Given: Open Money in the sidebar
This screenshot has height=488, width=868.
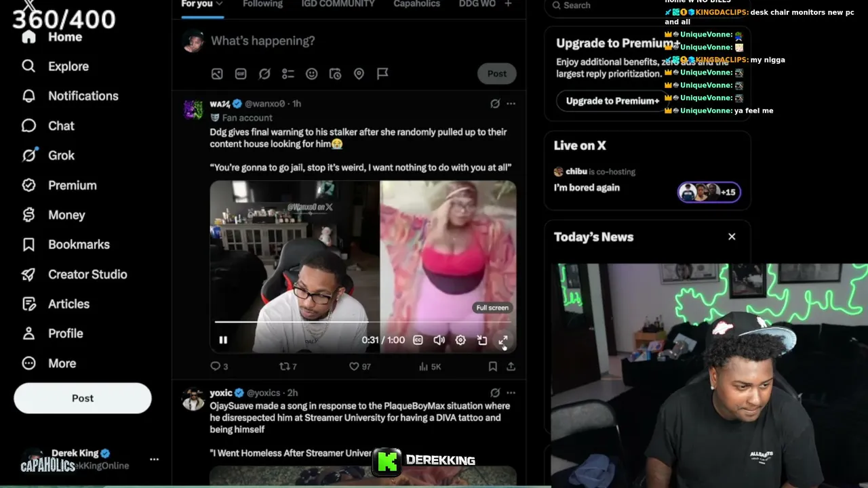Looking at the screenshot, I should [x=53, y=215].
